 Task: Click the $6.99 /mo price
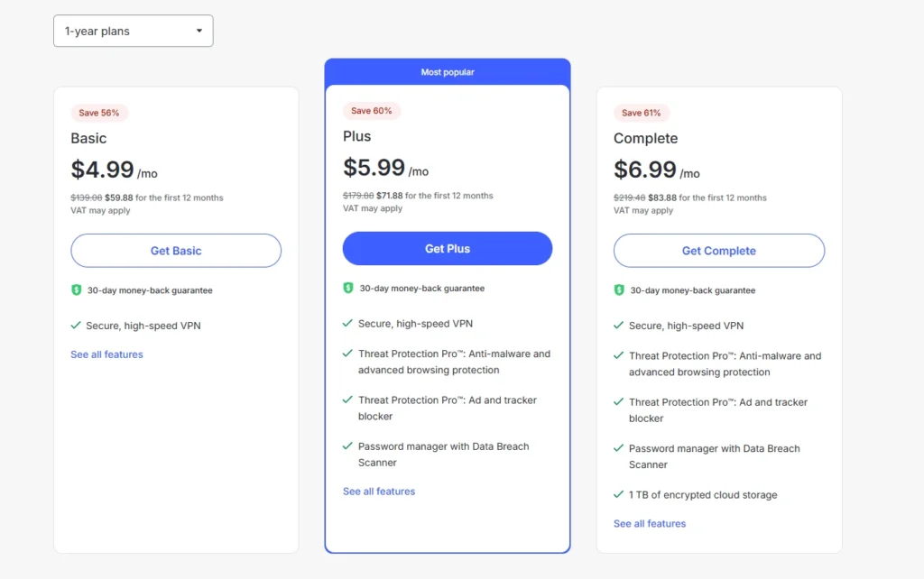pyautogui.click(x=657, y=170)
